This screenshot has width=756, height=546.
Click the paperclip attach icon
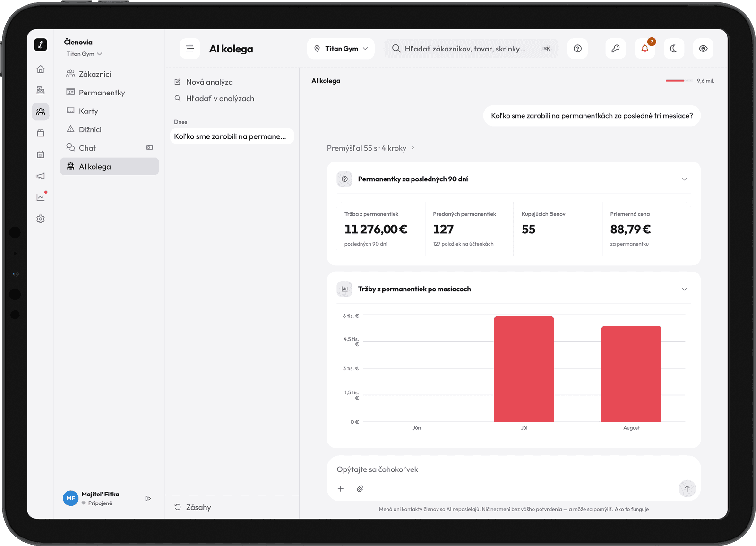360,489
